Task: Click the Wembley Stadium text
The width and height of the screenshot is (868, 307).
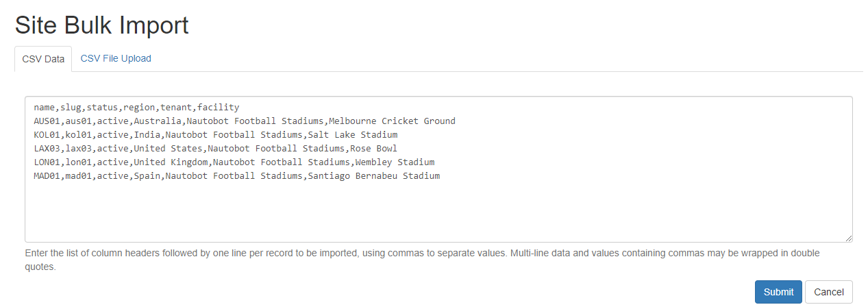Action: tap(395, 162)
